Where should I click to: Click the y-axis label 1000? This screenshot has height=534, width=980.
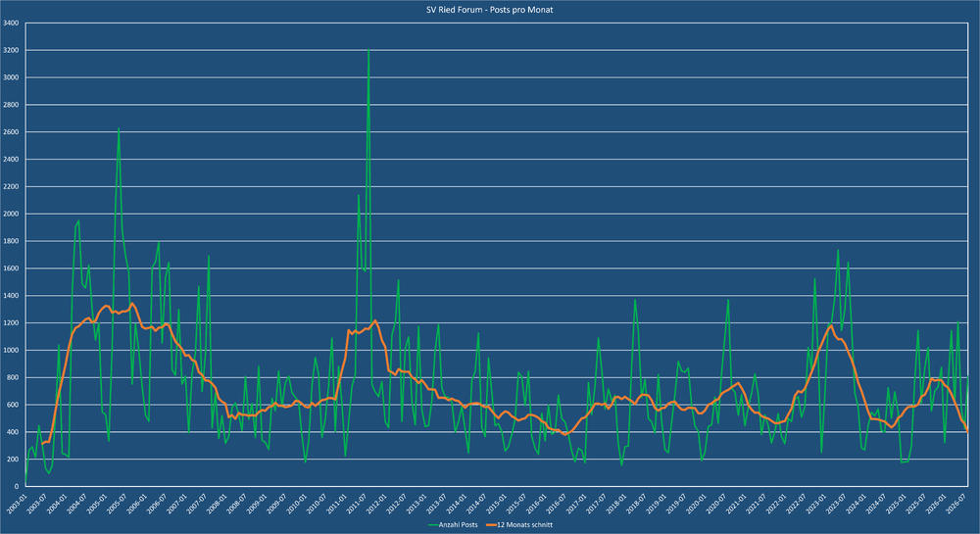coord(11,351)
